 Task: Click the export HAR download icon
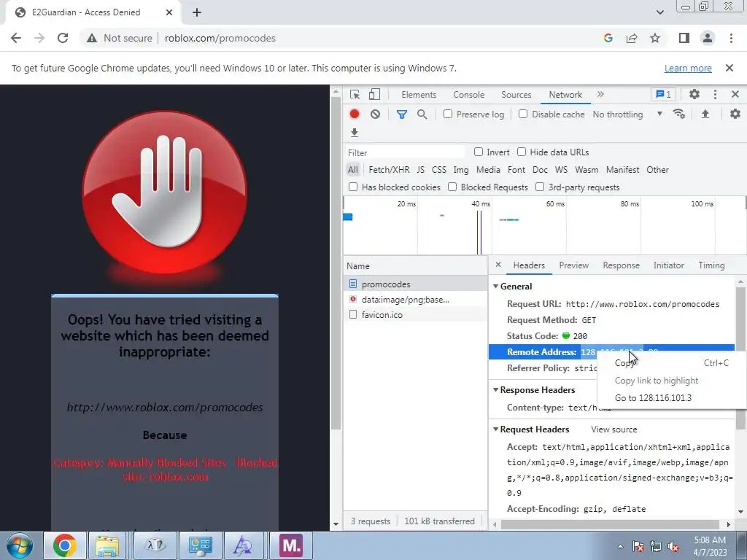354,133
